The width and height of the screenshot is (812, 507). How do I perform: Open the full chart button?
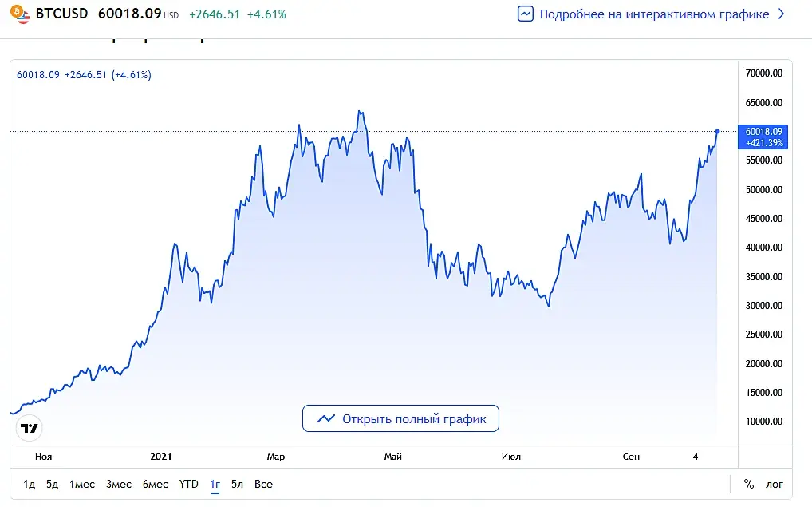point(400,418)
